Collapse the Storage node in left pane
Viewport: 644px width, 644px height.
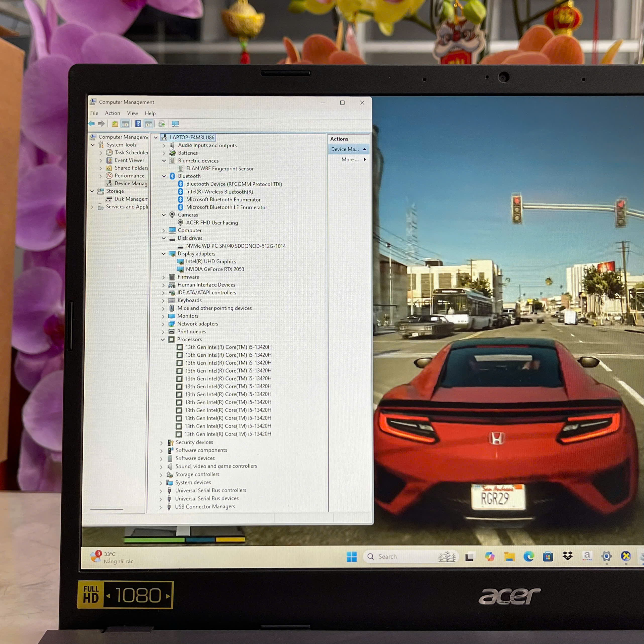pos(92,191)
